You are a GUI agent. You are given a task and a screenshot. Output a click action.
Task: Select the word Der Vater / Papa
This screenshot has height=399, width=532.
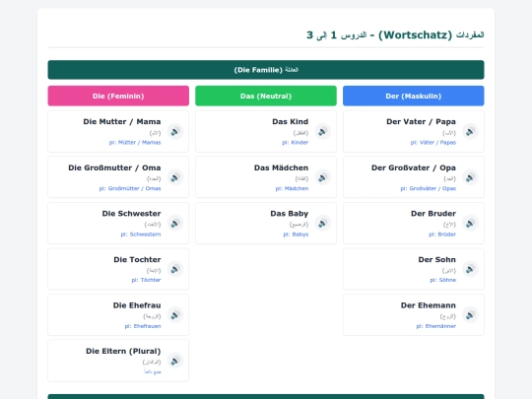(x=421, y=121)
